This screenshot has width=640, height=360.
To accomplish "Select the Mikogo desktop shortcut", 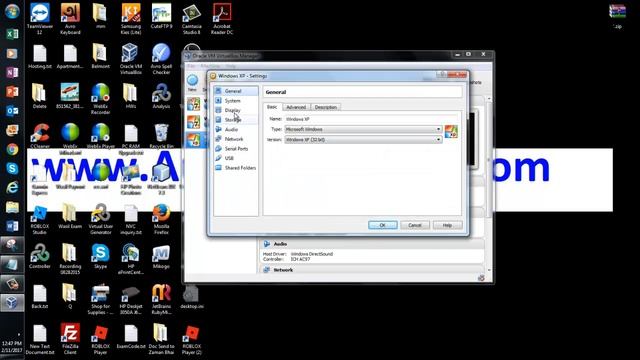I will click(161, 256).
